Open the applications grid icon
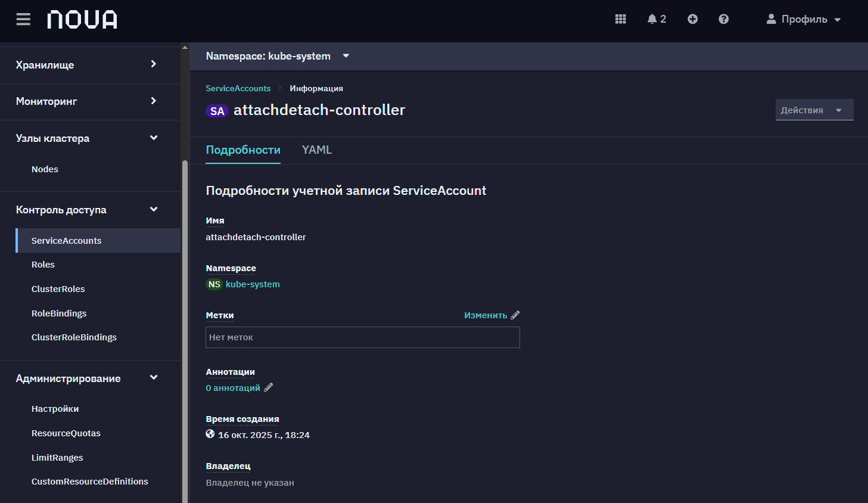 point(621,19)
